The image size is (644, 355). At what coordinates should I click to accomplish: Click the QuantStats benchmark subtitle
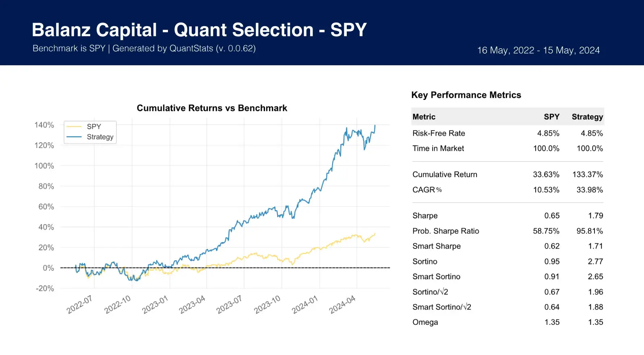[x=144, y=48]
